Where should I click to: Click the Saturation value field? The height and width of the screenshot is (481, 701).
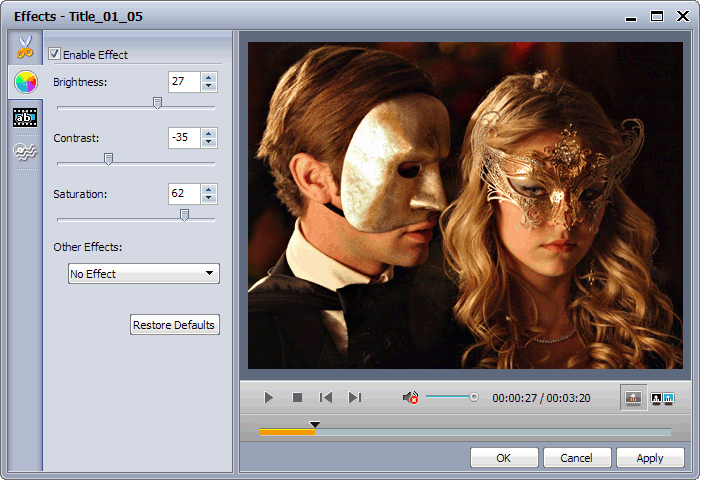tap(184, 194)
